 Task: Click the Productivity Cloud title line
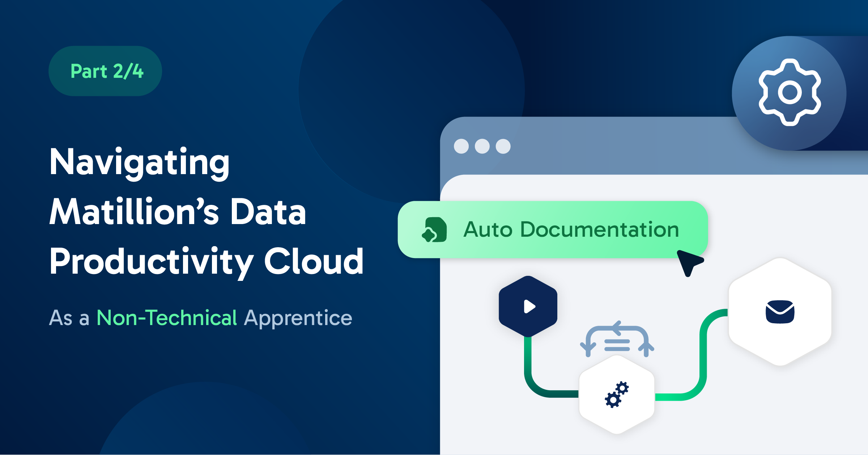click(206, 261)
